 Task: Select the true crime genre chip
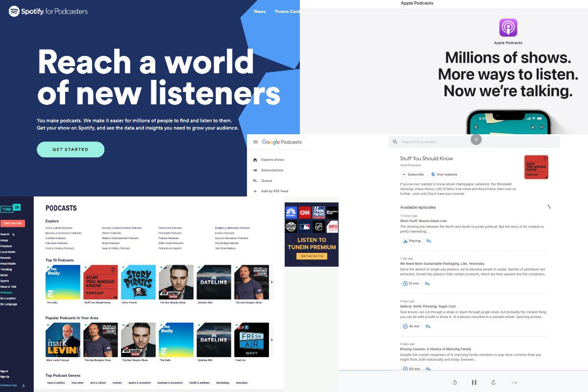pos(77,383)
